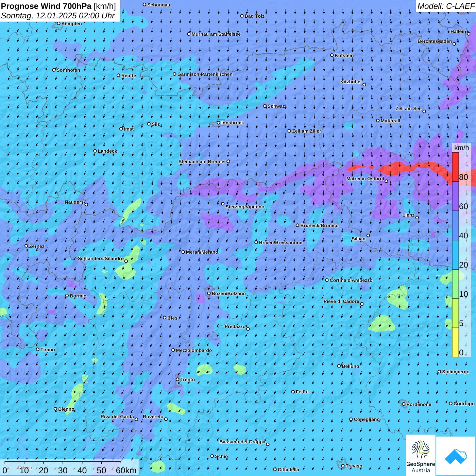Click the 'km/h' legend heading
The width and height of the screenshot is (476, 476).
tap(461, 148)
